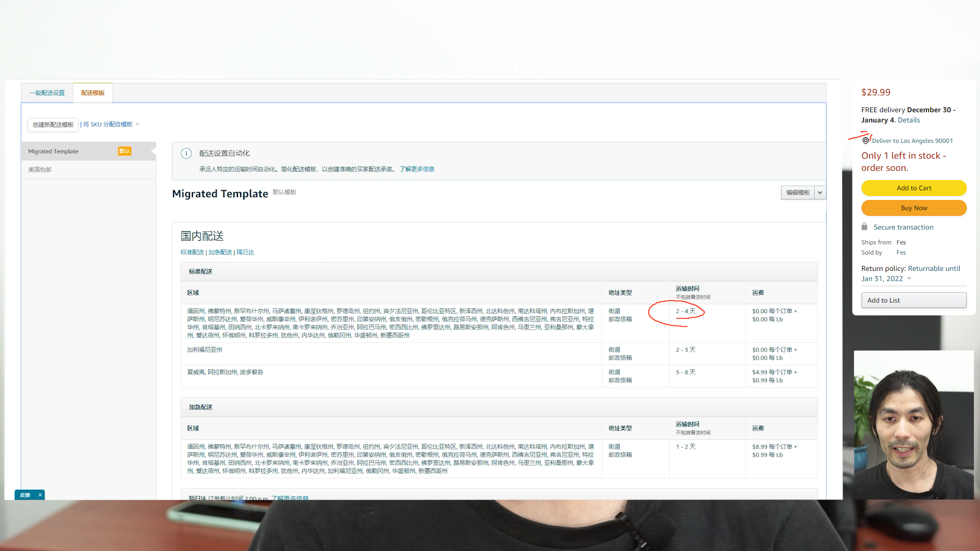Click the Add to List button
The width and height of the screenshot is (980, 551).
pos(914,300)
